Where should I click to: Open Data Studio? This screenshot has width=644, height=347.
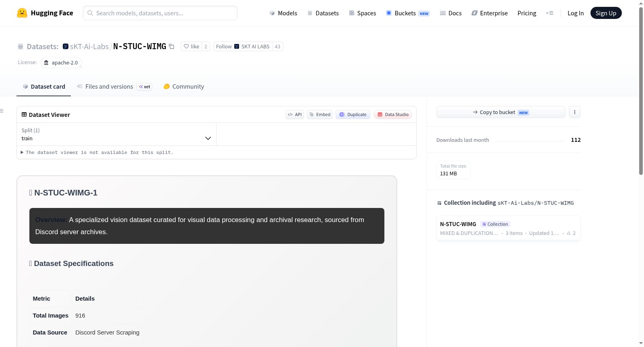(393, 114)
